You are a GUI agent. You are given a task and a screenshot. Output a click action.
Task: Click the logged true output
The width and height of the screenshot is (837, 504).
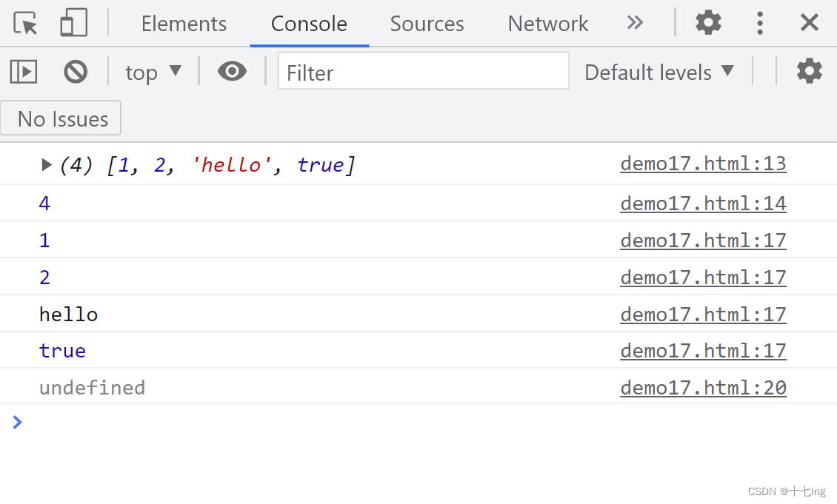pos(62,351)
